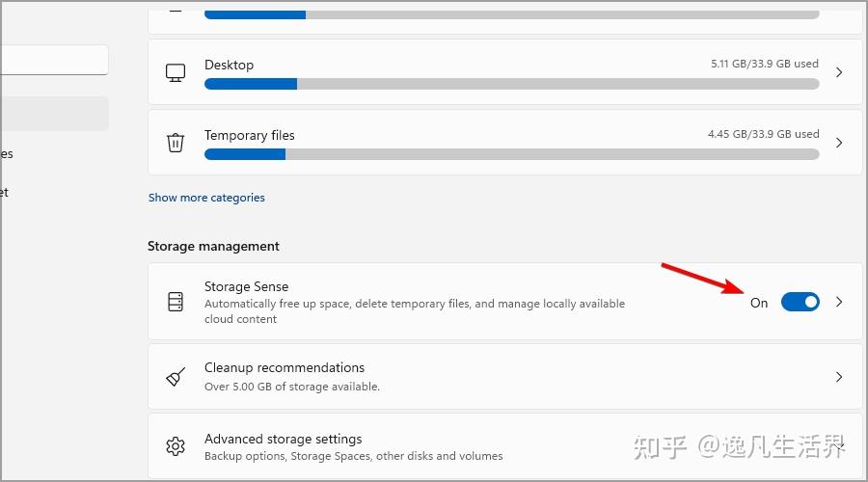
Task: Click the Cleanup recommendations broom icon
Action: (x=176, y=377)
